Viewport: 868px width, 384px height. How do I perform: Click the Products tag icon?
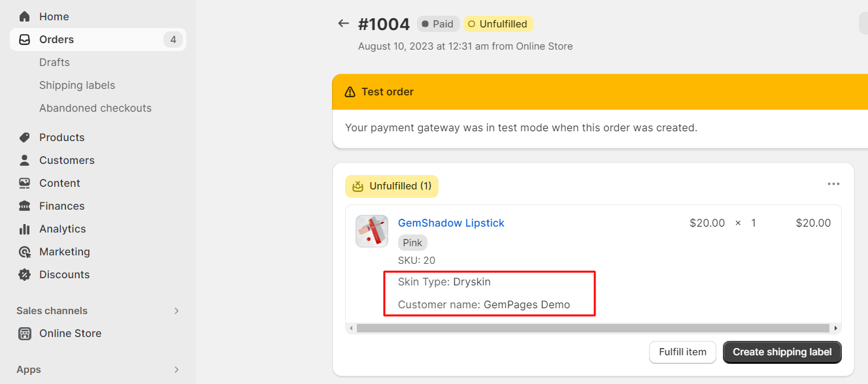(25, 137)
